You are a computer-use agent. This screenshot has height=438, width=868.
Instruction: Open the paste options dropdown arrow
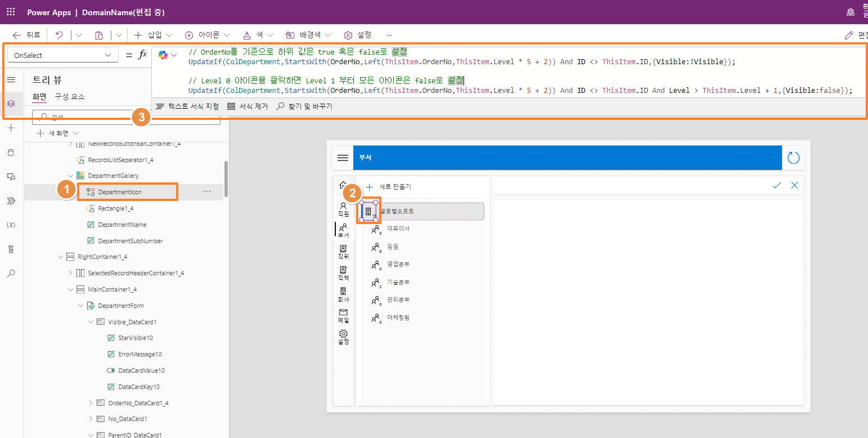119,35
